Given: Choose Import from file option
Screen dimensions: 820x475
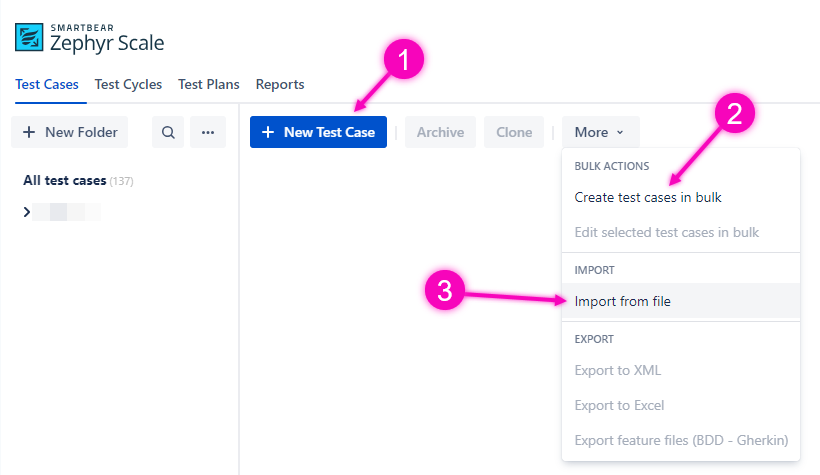Looking at the screenshot, I should click(x=622, y=301).
